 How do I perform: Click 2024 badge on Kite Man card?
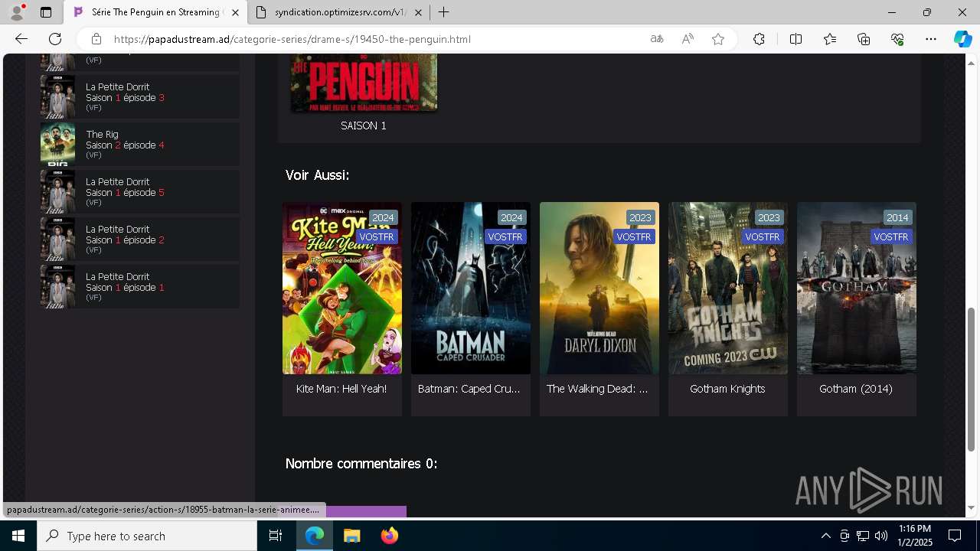tap(383, 218)
